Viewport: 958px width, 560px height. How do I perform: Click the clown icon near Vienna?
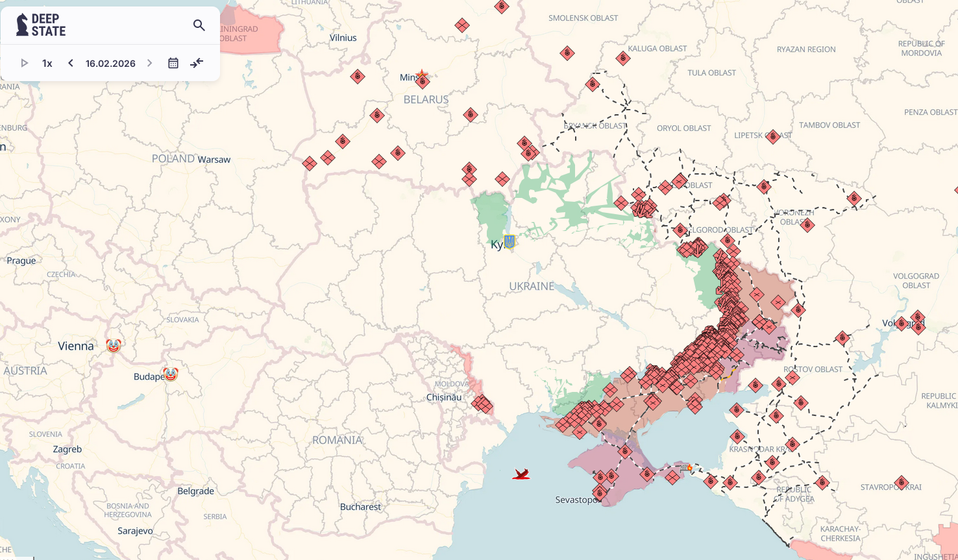114,346
